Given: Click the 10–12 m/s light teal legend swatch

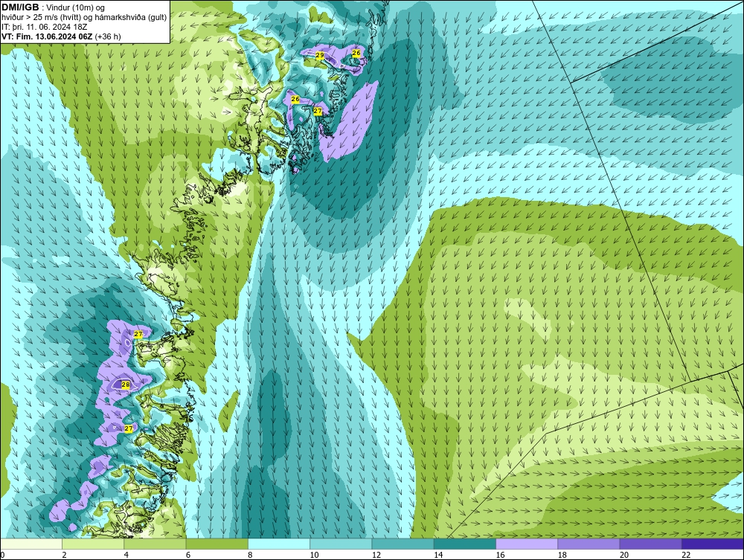Looking at the screenshot, I should tap(341, 544).
